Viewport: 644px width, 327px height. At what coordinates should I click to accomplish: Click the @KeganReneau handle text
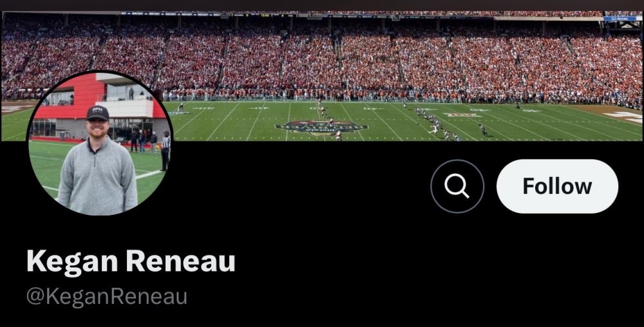pos(107,296)
